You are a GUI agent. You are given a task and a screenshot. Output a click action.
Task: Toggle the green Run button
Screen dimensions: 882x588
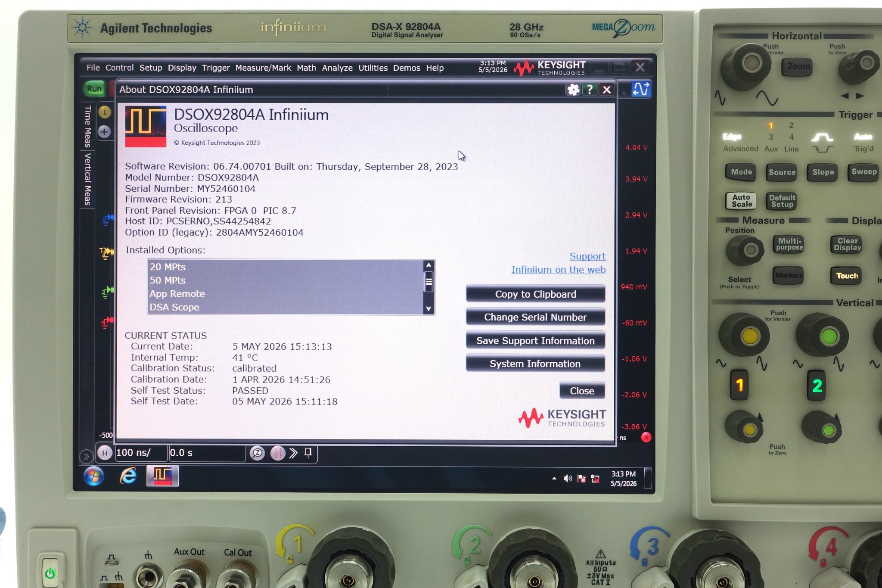94,89
